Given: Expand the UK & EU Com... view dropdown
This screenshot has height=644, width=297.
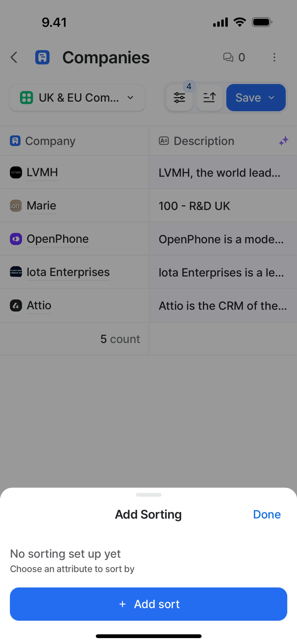Looking at the screenshot, I should point(77,97).
